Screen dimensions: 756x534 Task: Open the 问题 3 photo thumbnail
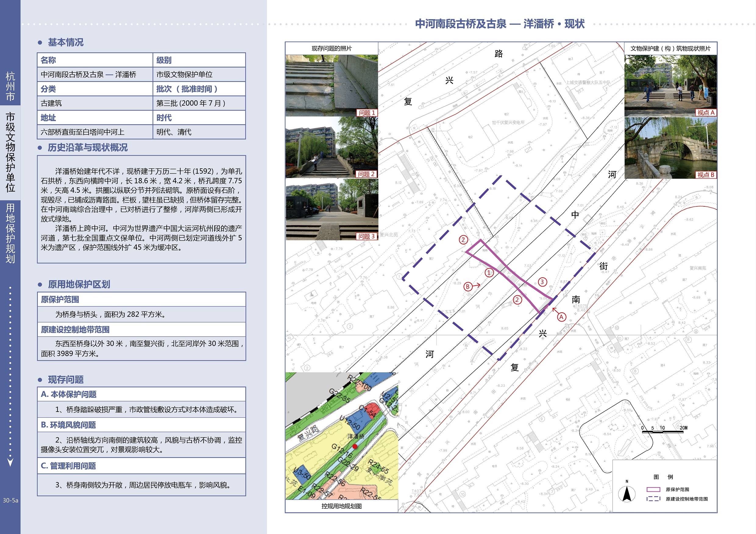click(x=331, y=209)
